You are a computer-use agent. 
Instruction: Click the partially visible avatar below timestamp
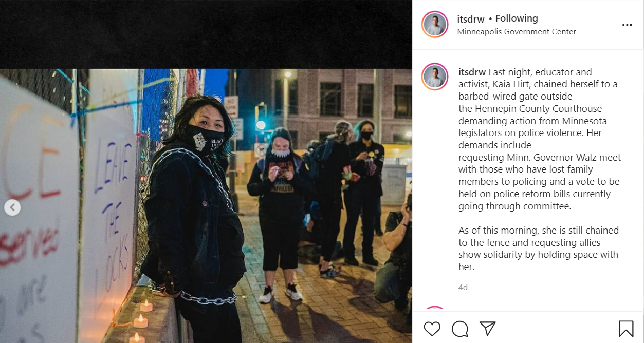[435, 309]
